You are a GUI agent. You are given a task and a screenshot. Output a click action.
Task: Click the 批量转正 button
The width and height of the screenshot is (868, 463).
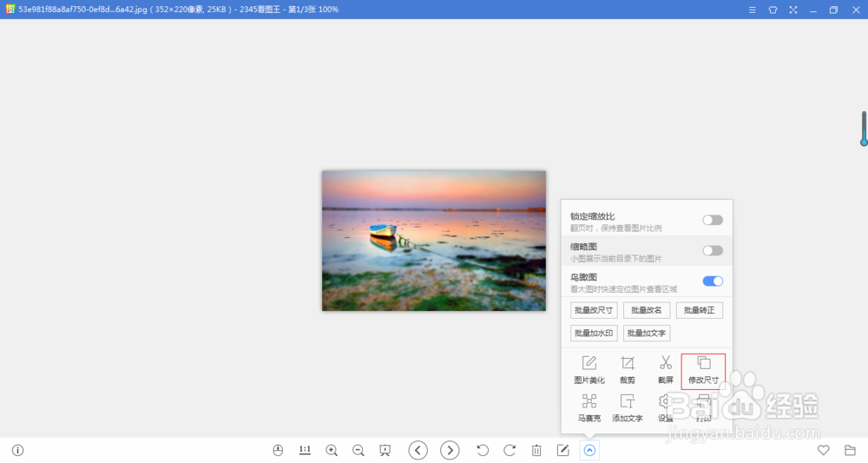tap(699, 310)
